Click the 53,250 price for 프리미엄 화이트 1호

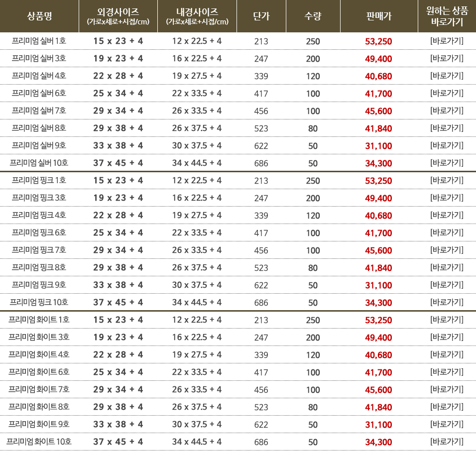378,320
